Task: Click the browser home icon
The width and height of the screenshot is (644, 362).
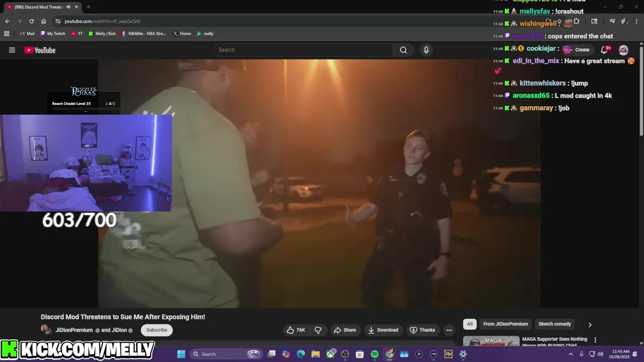Action: point(43,21)
